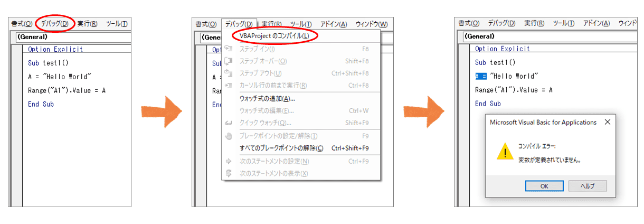Viewport: 644px width, 224px height.
Task: Open the (General) object box in right editor
Action: point(550,36)
